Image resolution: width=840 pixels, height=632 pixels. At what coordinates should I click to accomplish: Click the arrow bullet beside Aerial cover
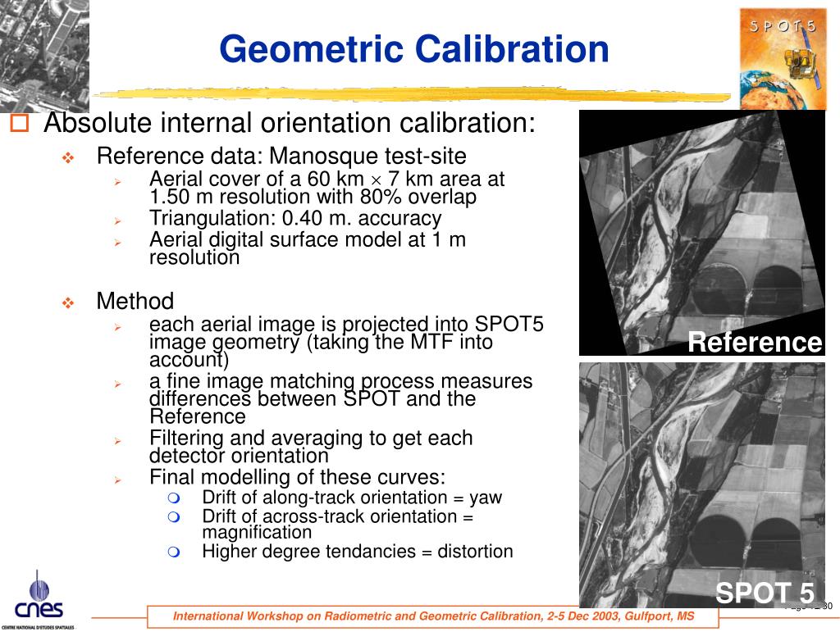point(118,182)
